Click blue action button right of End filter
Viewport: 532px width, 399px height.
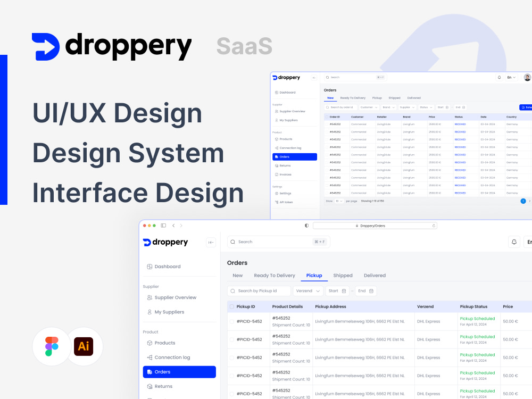pos(526,107)
